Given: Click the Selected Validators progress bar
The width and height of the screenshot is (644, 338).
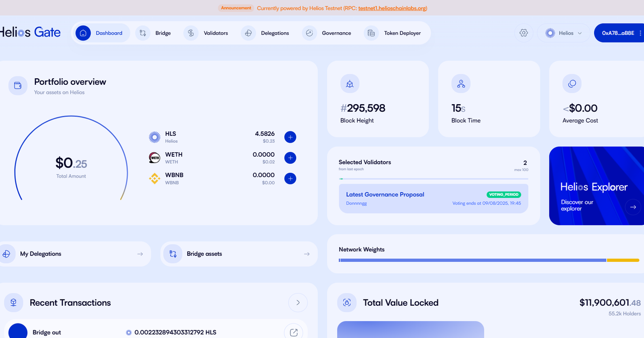Looking at the screenshot, I should click(x=433, y=179).
